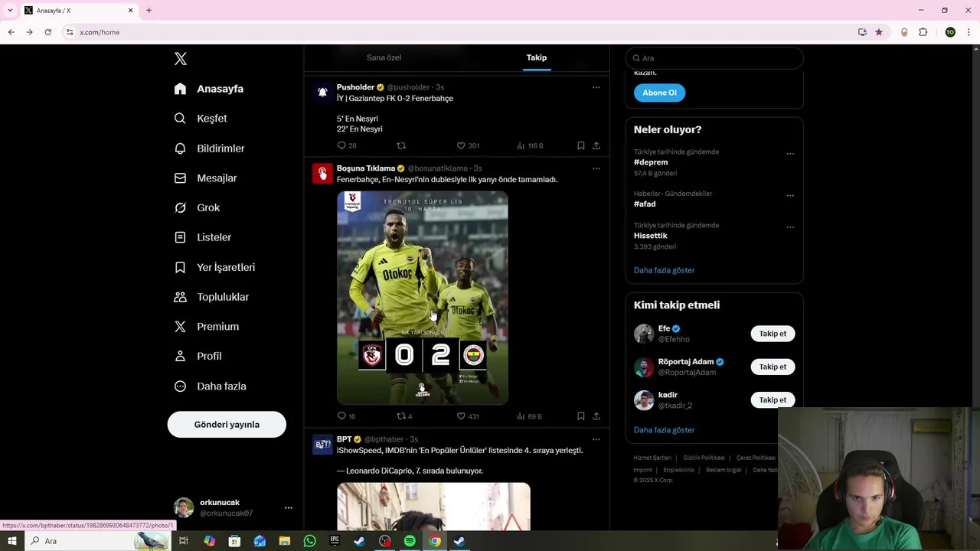Open Bildirimler notifications
This screenshot has height=551, width=980.
(209, 148)
